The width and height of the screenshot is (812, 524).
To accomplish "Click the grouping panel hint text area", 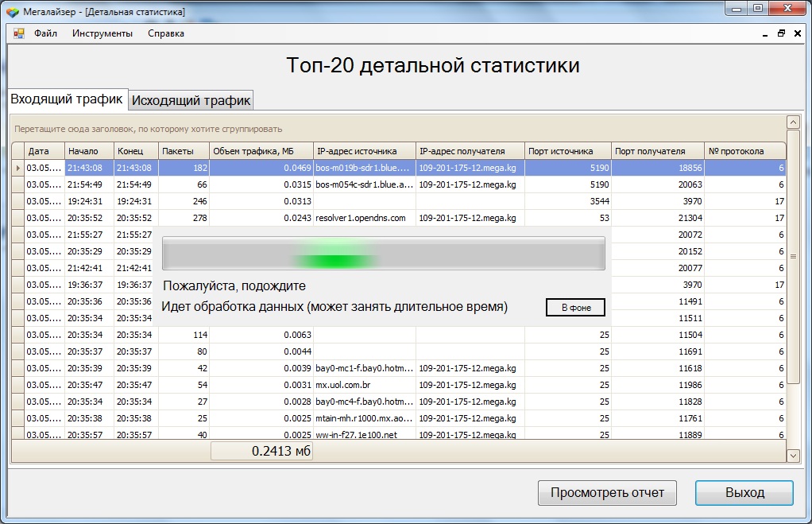I will (x=148, y=129).
